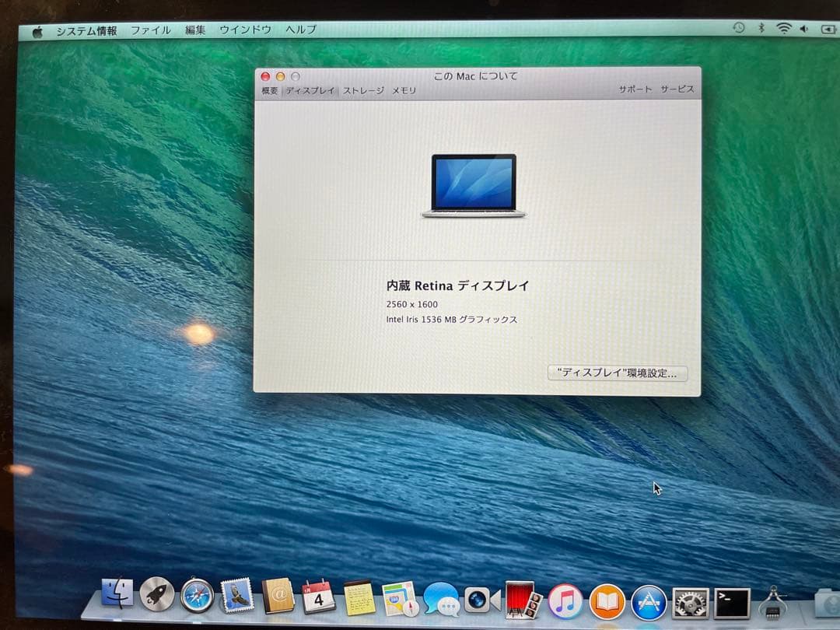This screenshot has width=840, height=630.
Task: Switch to the メモリ tab
Action: [404, 90]
